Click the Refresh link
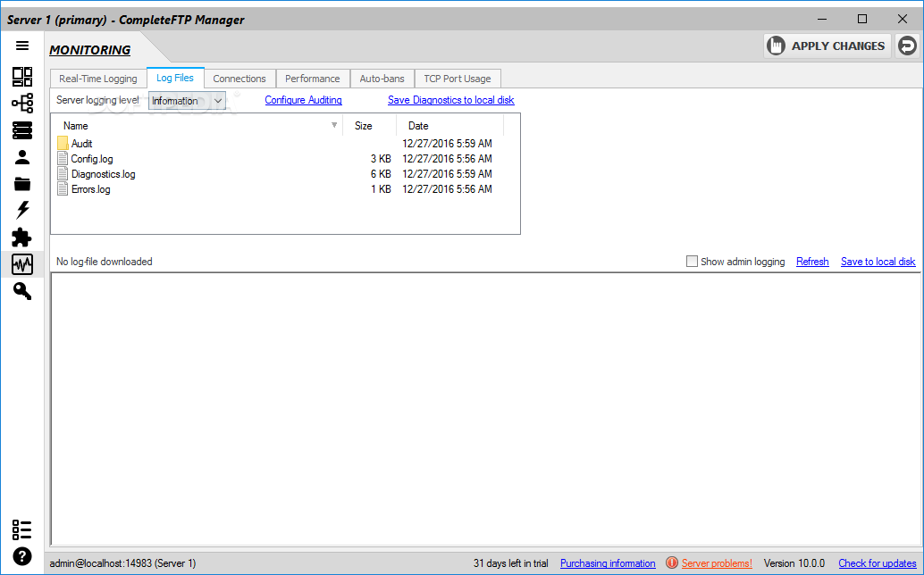The image size is (924, 575). 812,262
